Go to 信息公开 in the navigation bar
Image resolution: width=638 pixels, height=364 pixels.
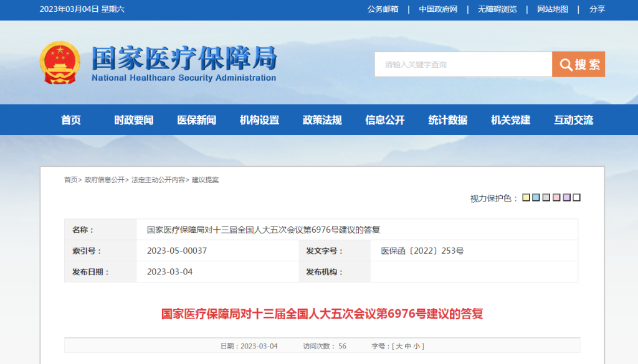click(385, 120)
